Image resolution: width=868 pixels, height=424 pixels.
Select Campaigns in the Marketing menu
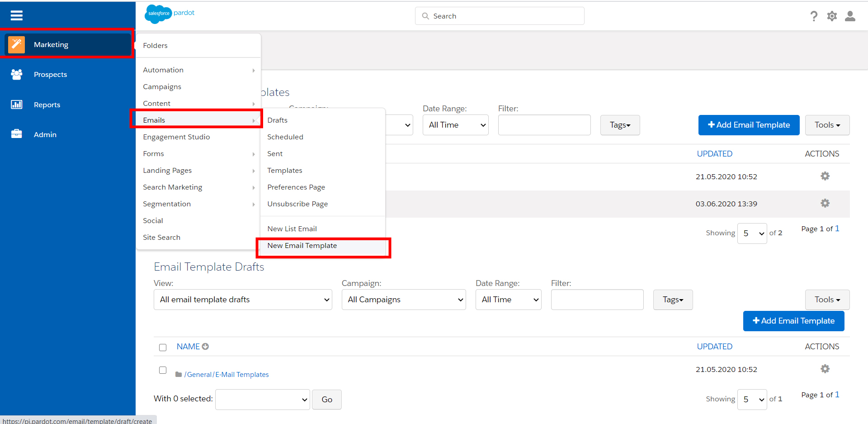coord(198,86)
